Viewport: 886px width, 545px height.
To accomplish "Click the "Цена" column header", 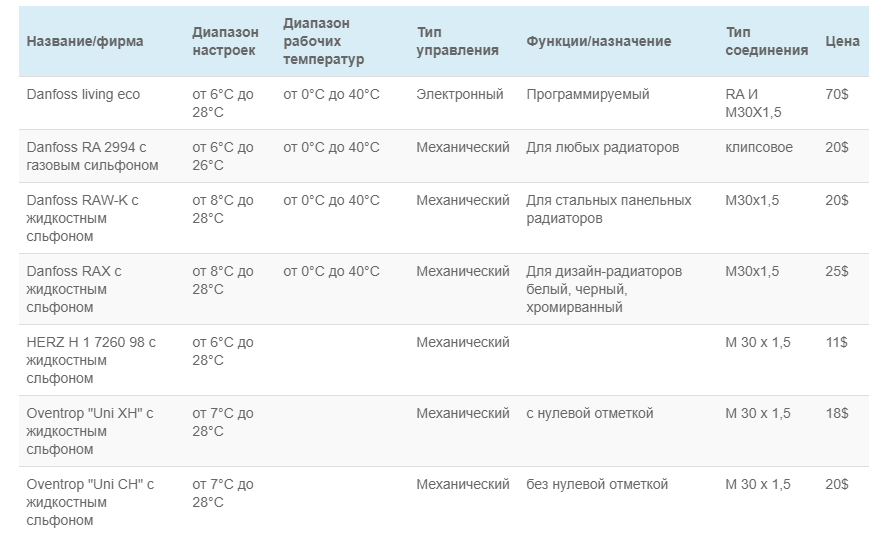I will point(842,42).
